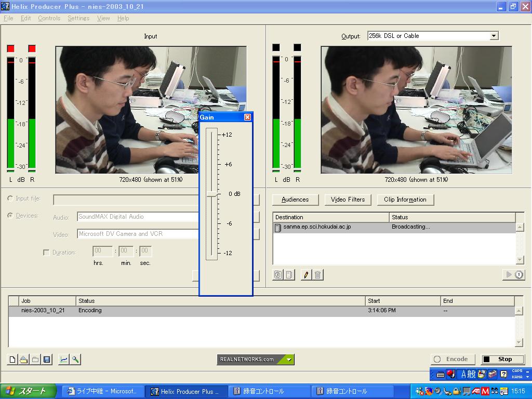
Task: Click the Gain slider thumb at 0 dB
Action: 212,194
